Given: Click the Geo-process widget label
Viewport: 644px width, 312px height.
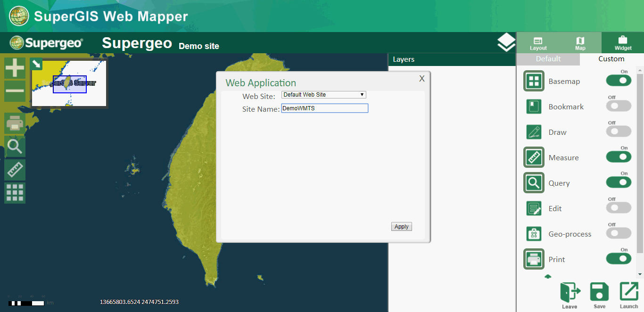Looking at the screenshot, I should pyautogui.click(x=570, y=234).
